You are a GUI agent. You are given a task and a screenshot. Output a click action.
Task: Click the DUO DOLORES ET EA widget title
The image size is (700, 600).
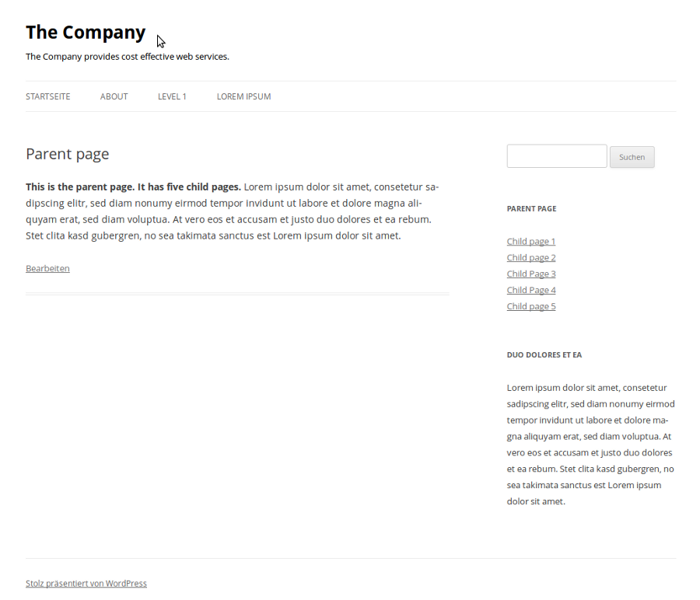[x=544, y=355]
